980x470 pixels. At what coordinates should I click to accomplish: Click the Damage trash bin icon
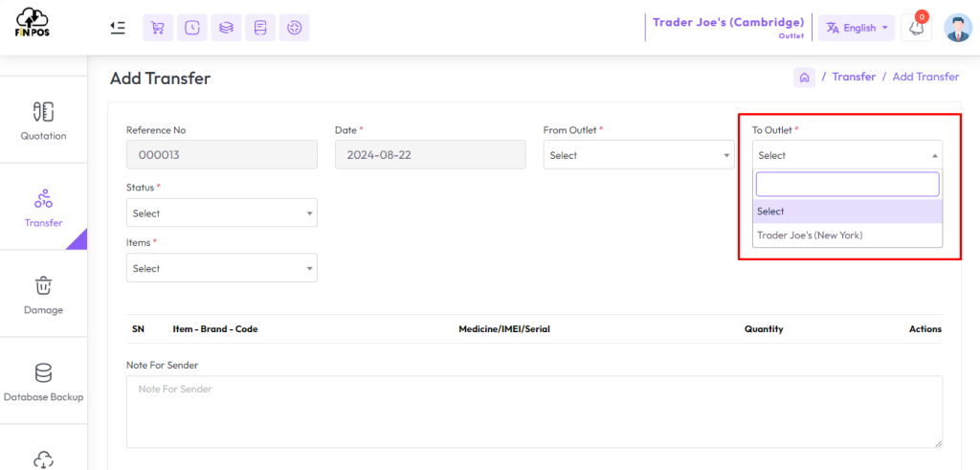43,285
